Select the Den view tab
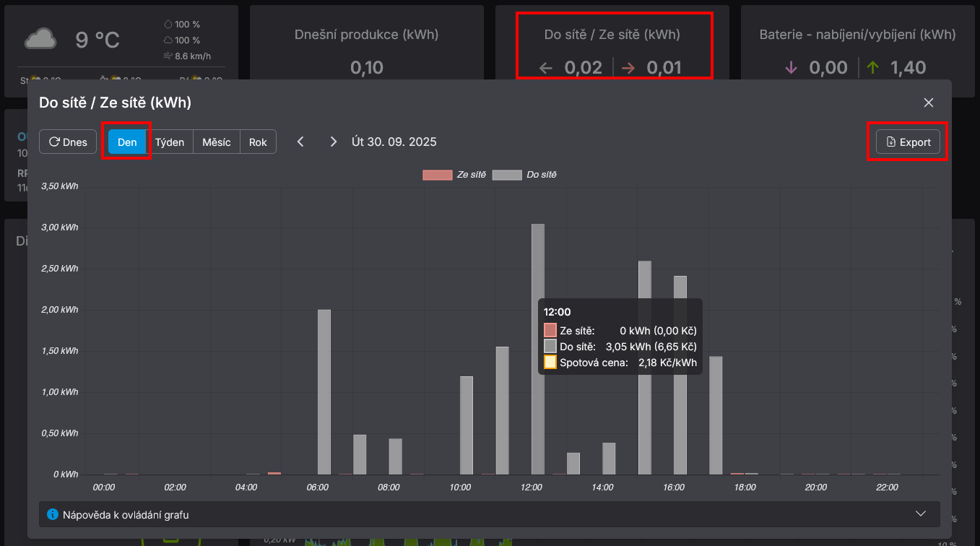The height and width of the screenshot is (546, 980). point(127,142)
